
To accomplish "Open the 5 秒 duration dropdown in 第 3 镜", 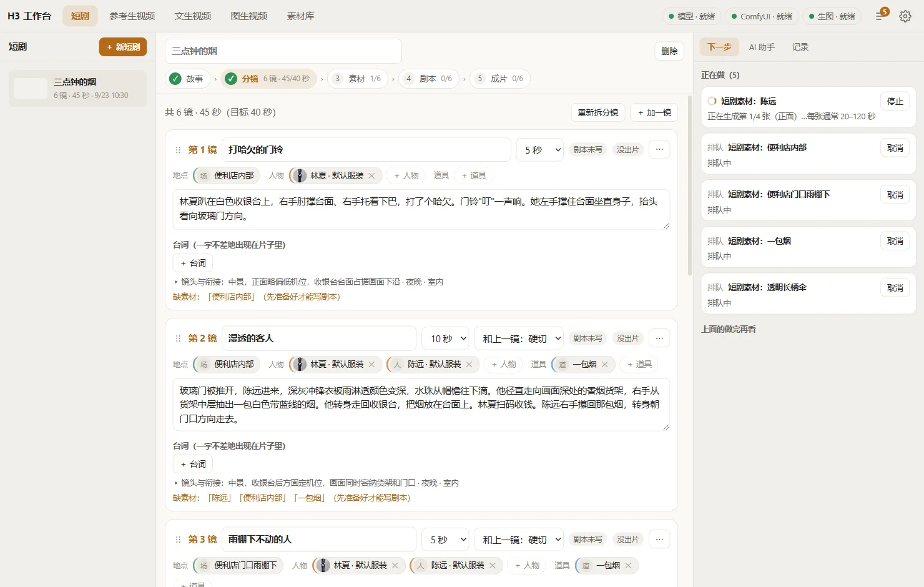I will coord(446,540).
